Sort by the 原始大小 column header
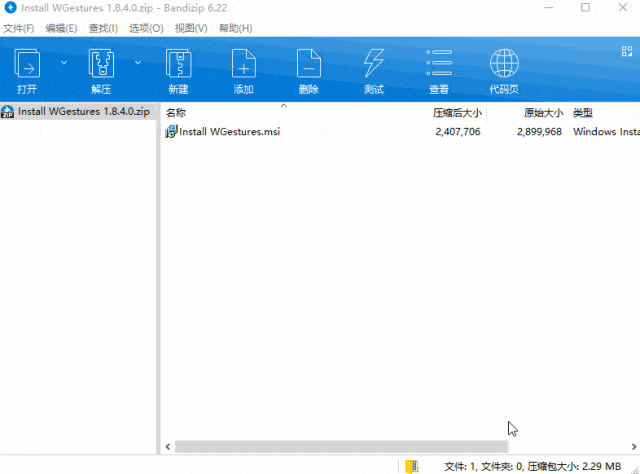The height and width of the screenshot is (474, 640). coord(543,113)
